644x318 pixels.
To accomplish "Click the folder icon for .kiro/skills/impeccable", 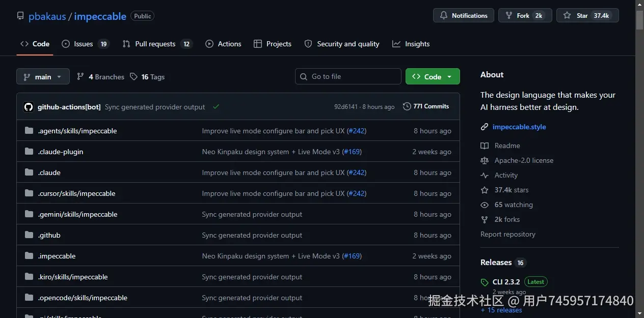I will 29,277.
